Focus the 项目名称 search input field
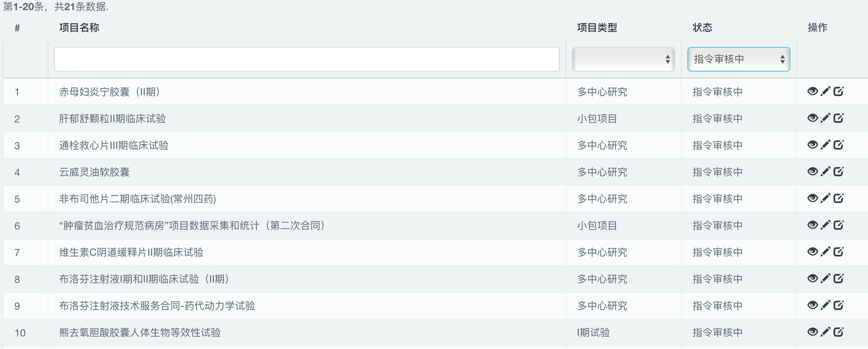Image resolution: width=868 pixels, height=349 pixels. [307, 59]
